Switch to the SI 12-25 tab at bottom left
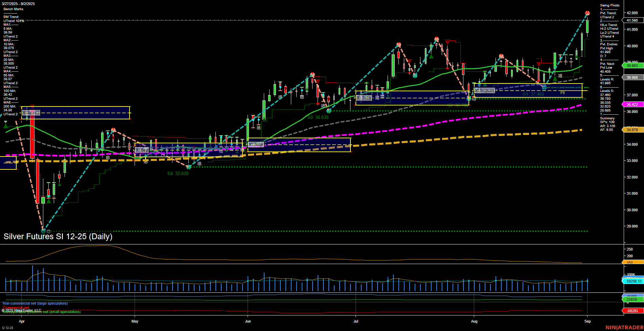 (7, 328)
